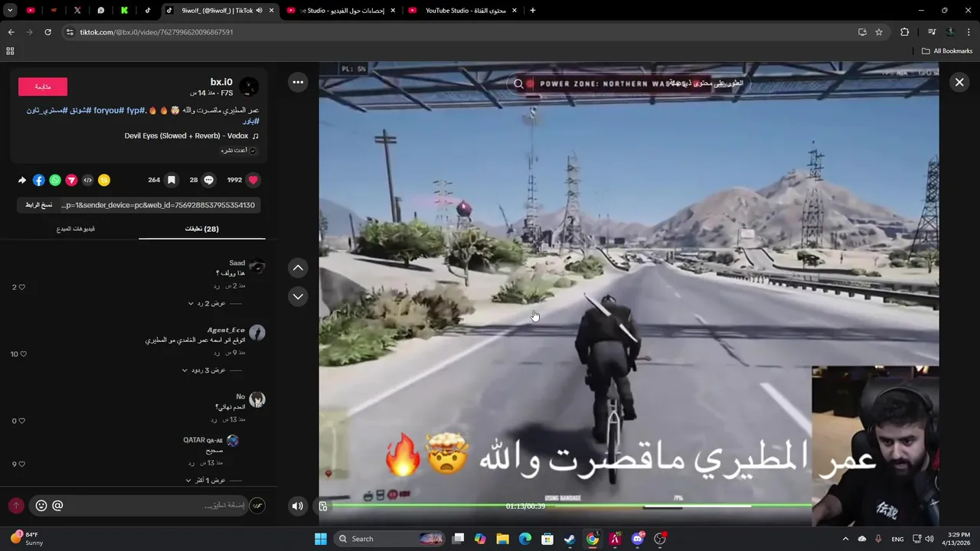Open comments via the speech bubble icon
This screenshot has width=980, height=551.
pos(208,180)
